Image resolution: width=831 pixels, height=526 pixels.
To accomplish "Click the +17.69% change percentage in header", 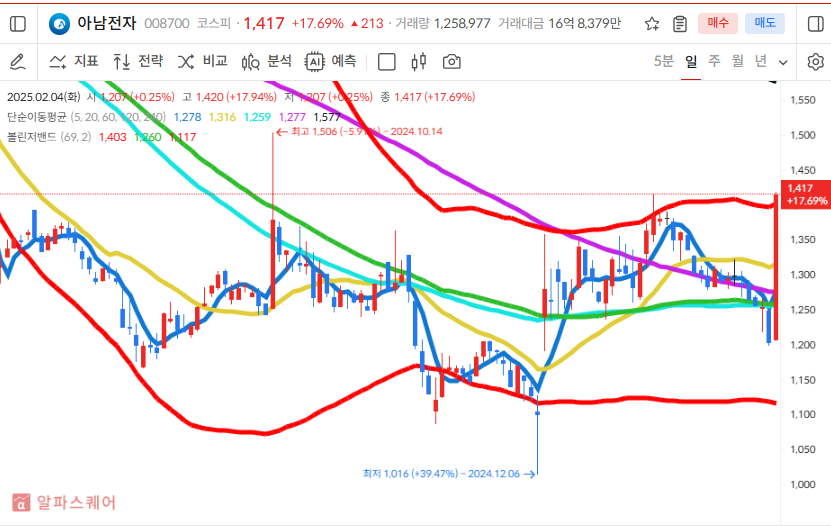I will pyautogui.click(x=317, y=24).
